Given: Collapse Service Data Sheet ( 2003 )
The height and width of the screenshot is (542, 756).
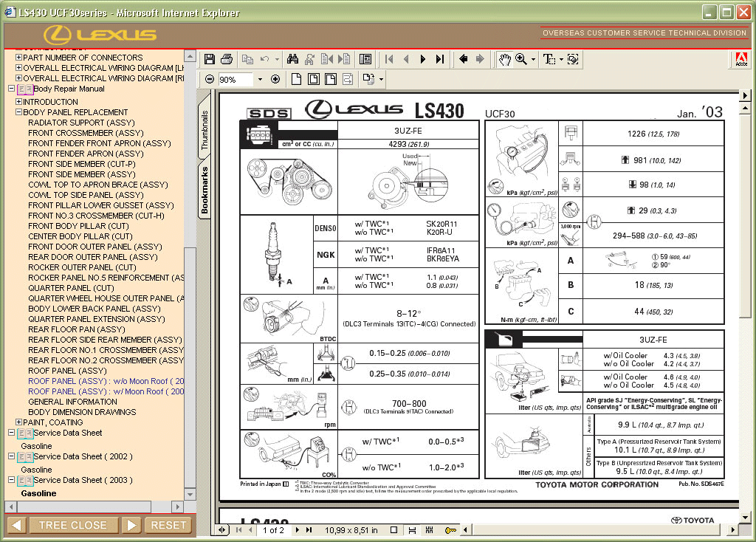Looking at the screenshot, I should pos(11,479).
